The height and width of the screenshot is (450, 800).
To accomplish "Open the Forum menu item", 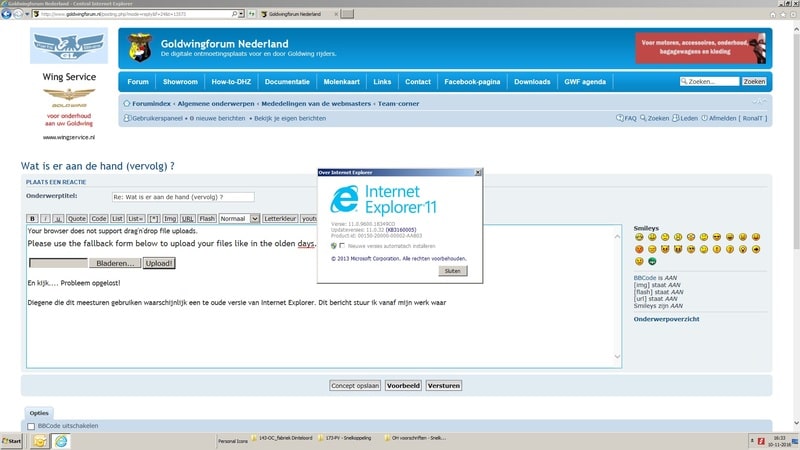I will tap(138, 82).
